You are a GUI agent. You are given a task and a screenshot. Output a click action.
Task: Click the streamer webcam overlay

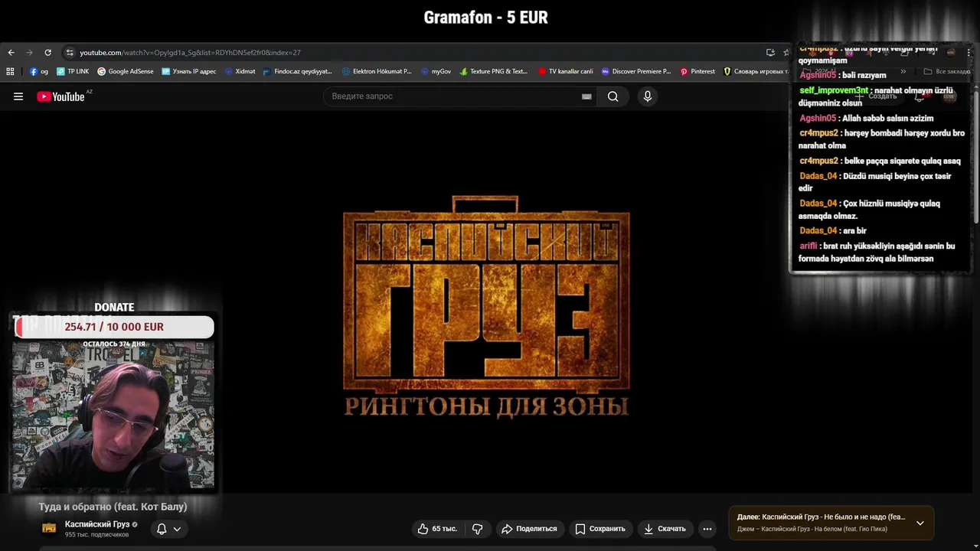pos(113,416)
